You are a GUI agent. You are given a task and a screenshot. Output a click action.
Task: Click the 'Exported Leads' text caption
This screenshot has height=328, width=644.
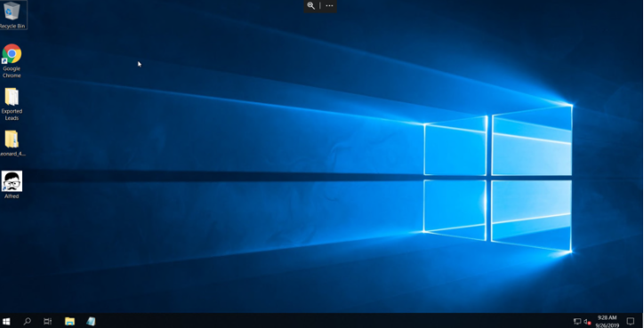12,115
